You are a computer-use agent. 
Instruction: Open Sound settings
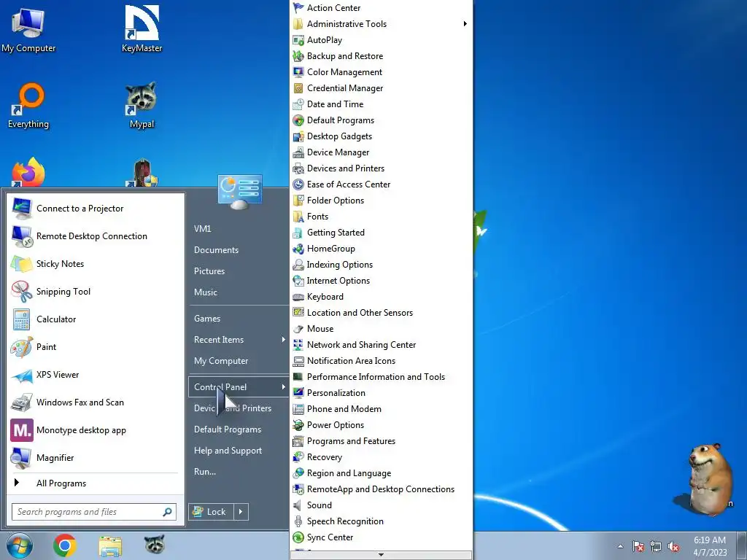381,505
